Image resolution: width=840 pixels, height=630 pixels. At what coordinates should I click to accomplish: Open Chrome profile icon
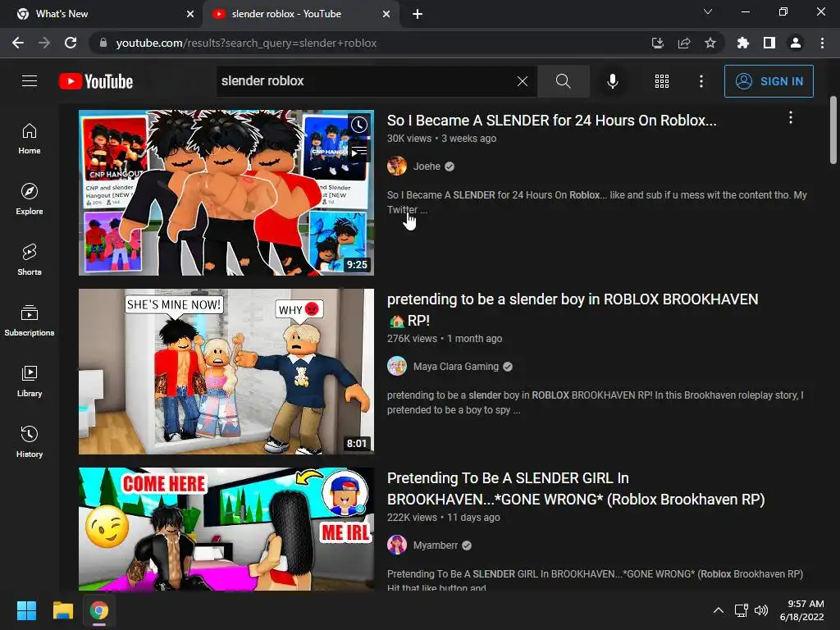tap(796, 43)
